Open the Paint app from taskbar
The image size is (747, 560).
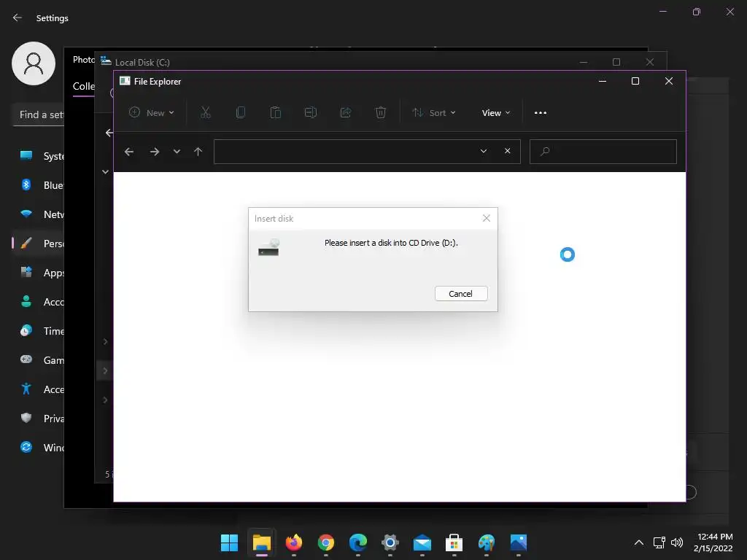[487, 542]
